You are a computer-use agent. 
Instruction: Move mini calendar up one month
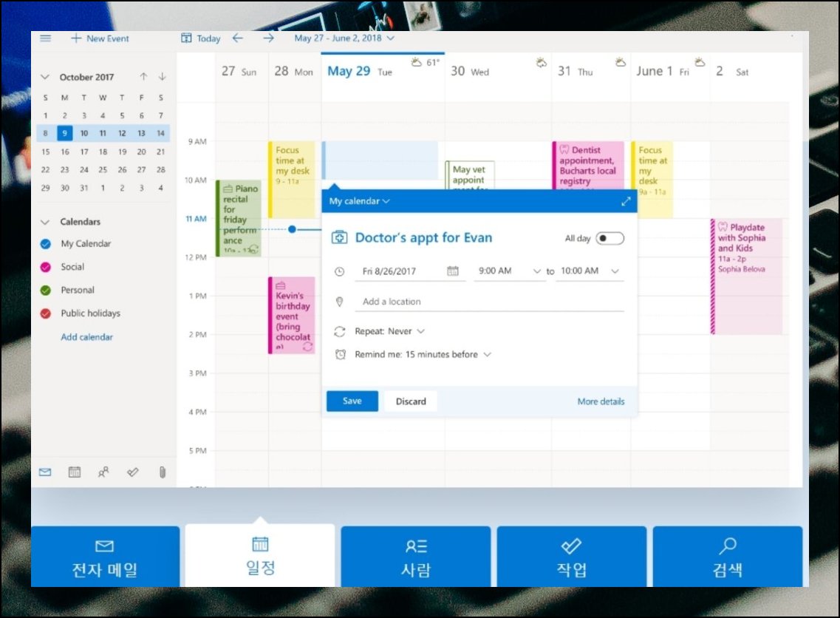(x=143, y=77)
